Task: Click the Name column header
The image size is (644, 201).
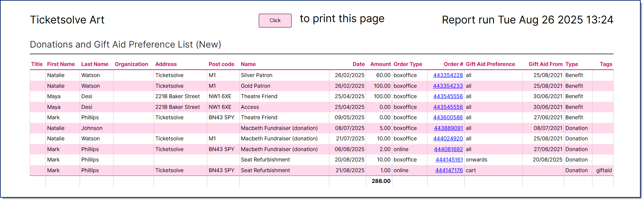Action: pyautogui.click(x=248, y=64)
